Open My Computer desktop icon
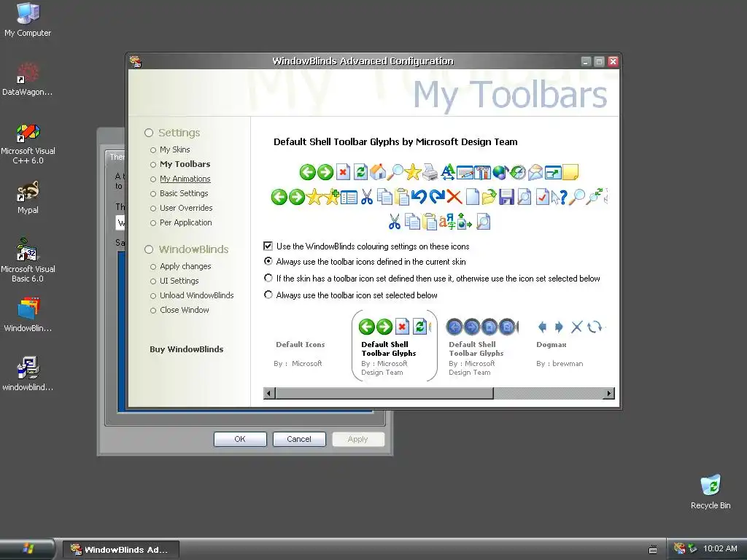 click(28, 19)
